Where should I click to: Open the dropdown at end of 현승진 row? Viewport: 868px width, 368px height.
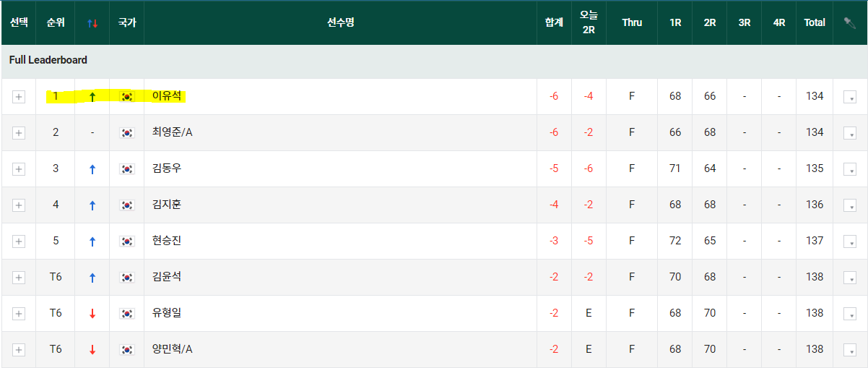[850, 241]
